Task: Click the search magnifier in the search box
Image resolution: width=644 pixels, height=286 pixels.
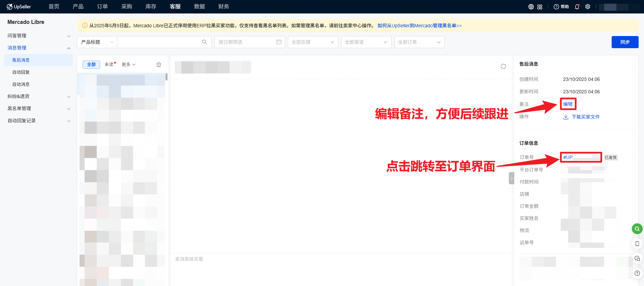Action: (204, 42)
